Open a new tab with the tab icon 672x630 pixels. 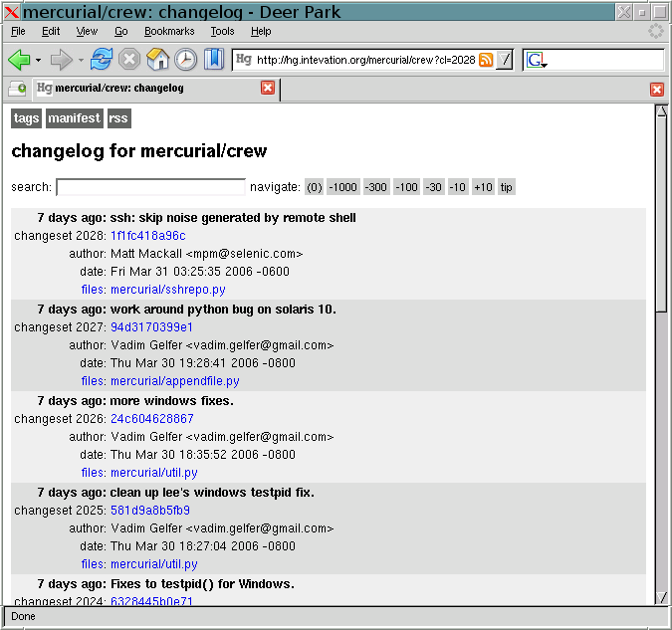point(17,89)
